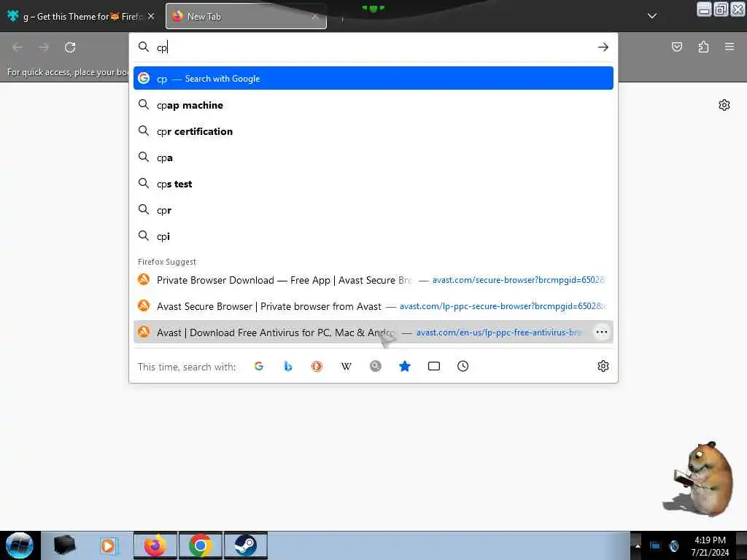Click the Forward navigation arrow

point(44,47)
